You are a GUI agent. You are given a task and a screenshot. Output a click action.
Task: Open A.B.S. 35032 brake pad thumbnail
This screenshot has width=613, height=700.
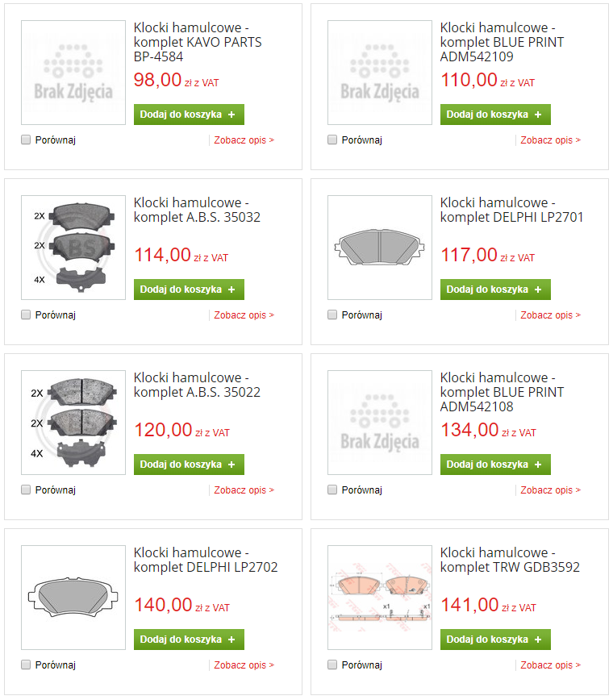tap(73, 248)
